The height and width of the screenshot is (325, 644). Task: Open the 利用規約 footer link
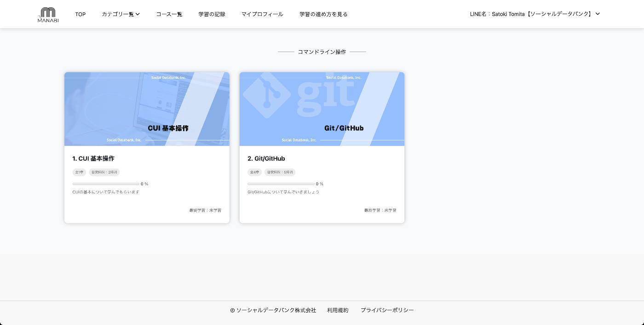coord(338,310)
